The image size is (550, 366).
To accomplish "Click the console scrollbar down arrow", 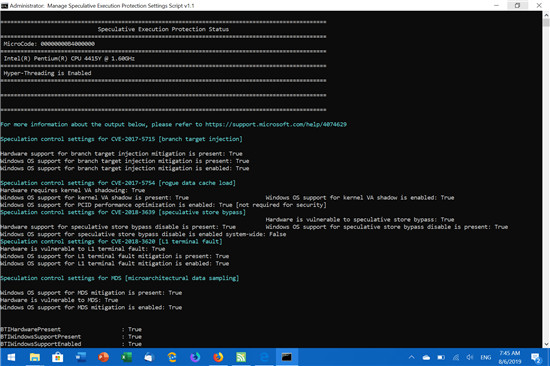I will (546, 344).
